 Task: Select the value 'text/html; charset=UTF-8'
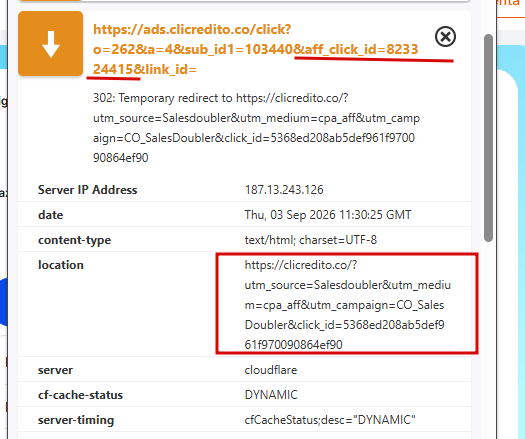(311, 240)
